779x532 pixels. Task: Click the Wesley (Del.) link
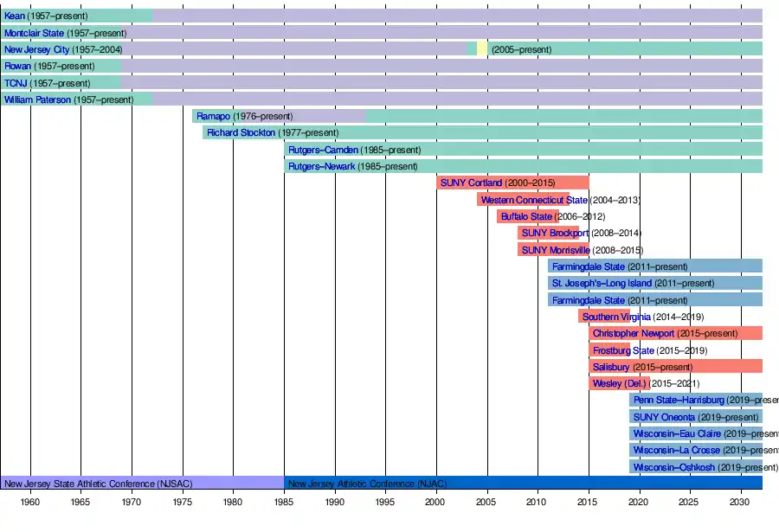pyautogui.click(x=620, y=384)
